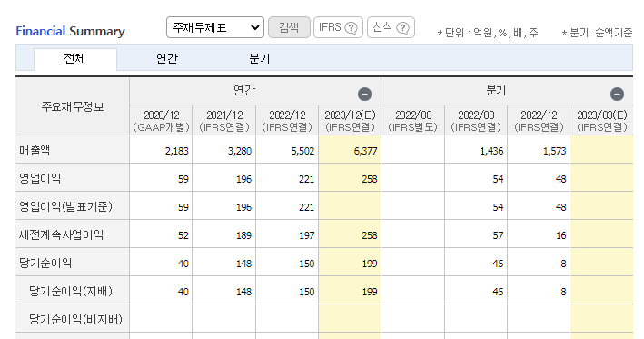Click 세전계속사업이익 quarterly value 57

pos(498,235)
